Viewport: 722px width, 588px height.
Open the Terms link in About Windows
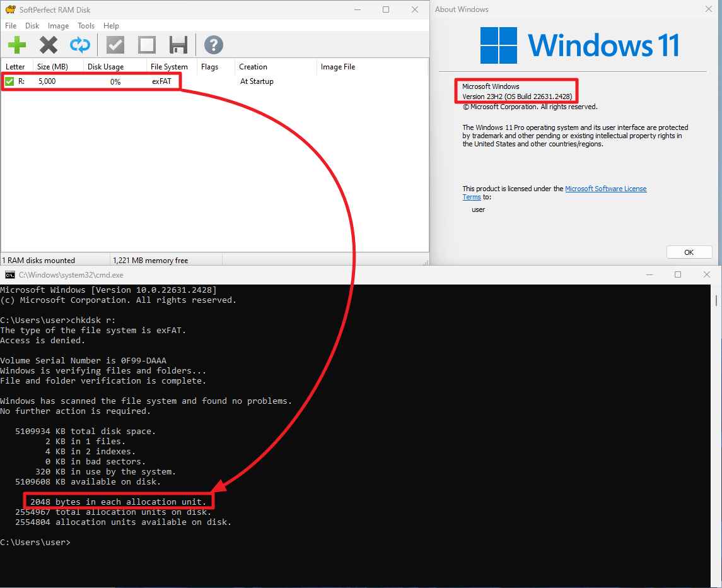(x=472, y=197)
